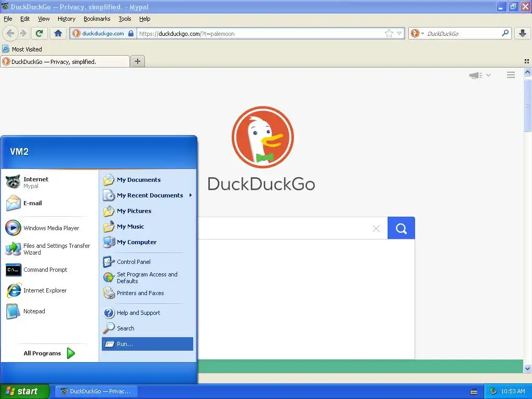
Task: Launch Windows Media Player
Action: tap(49, 228)
